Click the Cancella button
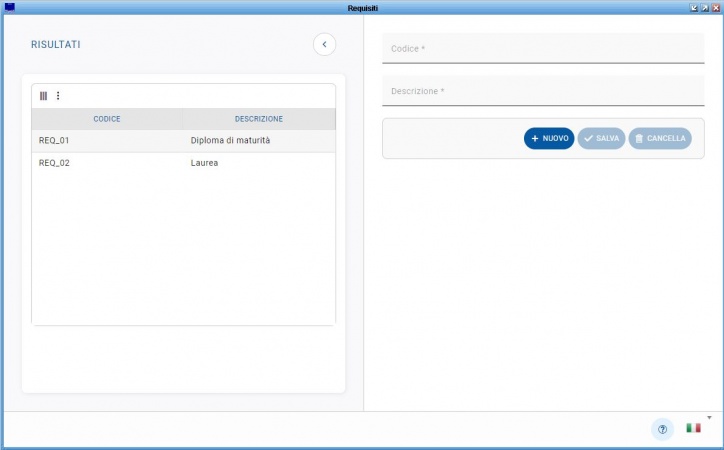 pyautogui.click(x=660, y=138)
